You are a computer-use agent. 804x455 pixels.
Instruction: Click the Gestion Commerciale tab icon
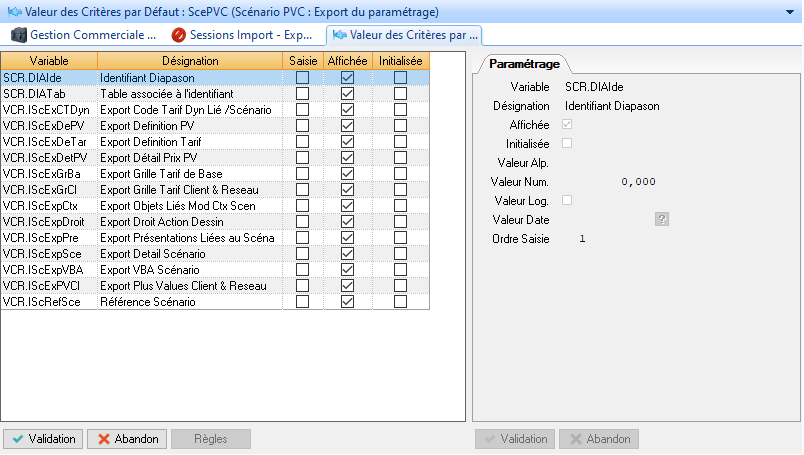[x=19, y=35]
